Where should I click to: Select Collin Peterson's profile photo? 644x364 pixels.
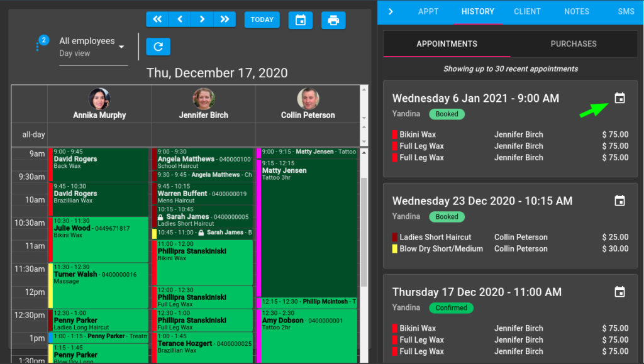(308, 99)
